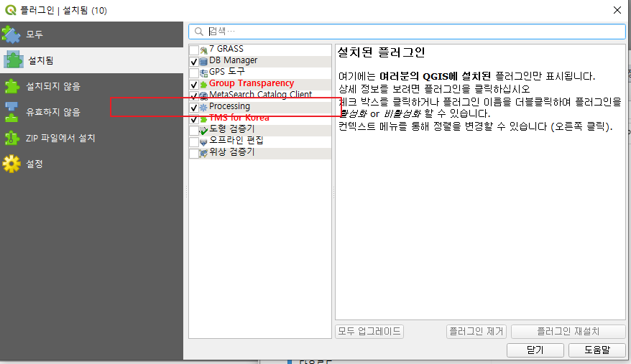Select the DB Manager list row

(260, 61)
